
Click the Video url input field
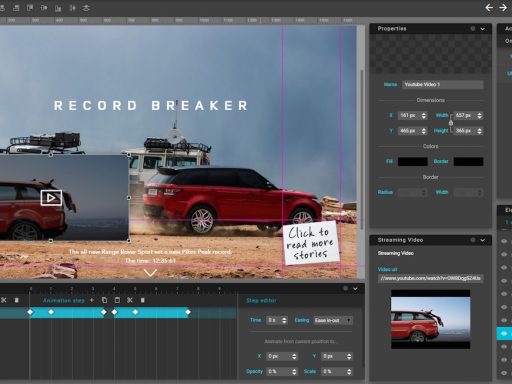point(430,278)
